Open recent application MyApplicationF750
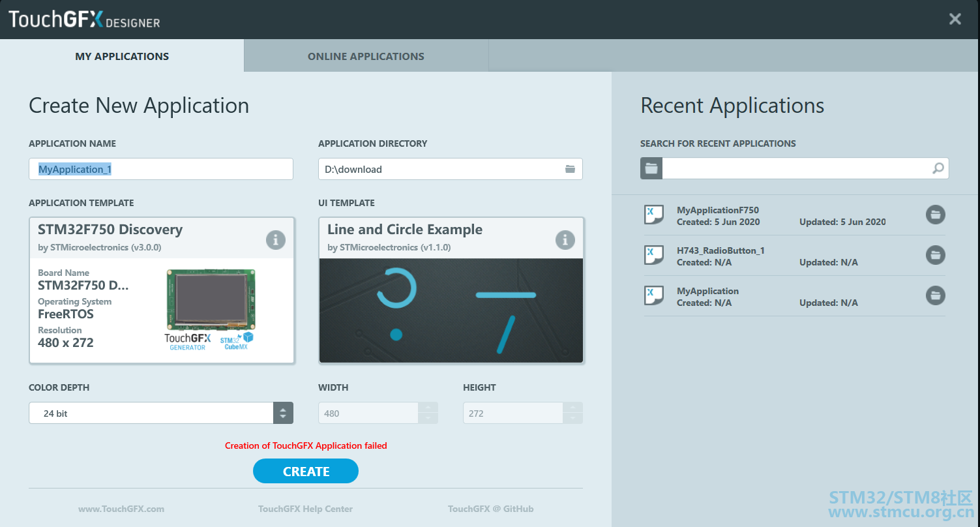Image resolution: width=980 pixels, height=527 pixels. tap(794, 215)
